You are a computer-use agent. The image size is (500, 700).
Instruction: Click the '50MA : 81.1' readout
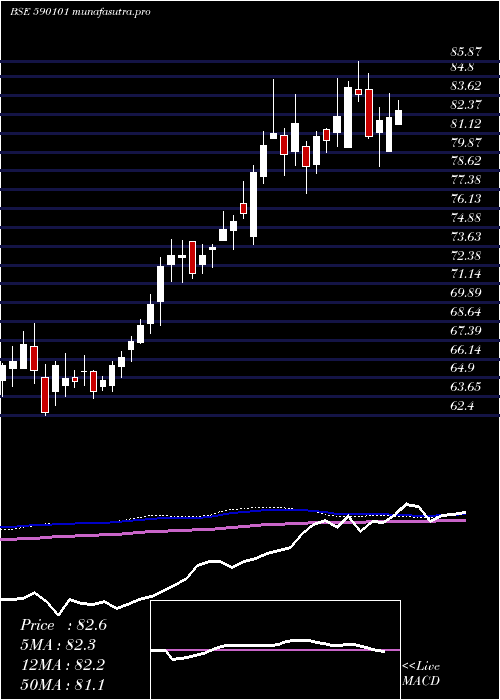tap(62, 684)
